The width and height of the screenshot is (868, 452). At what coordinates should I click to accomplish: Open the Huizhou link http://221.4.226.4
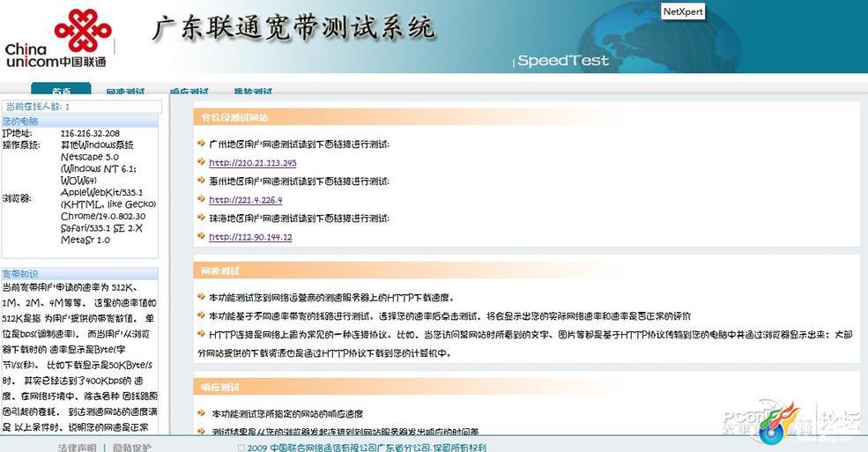(x=245, y=200)
